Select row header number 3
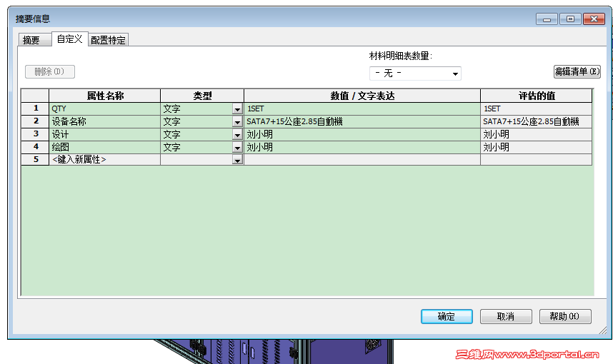 point(35,135)
